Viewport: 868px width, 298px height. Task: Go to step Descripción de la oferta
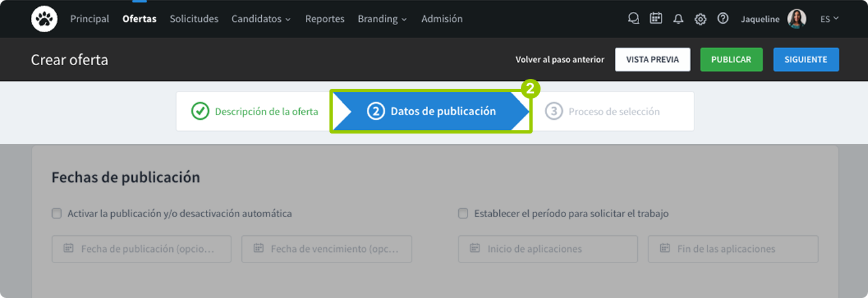click(x=254, y=111)
